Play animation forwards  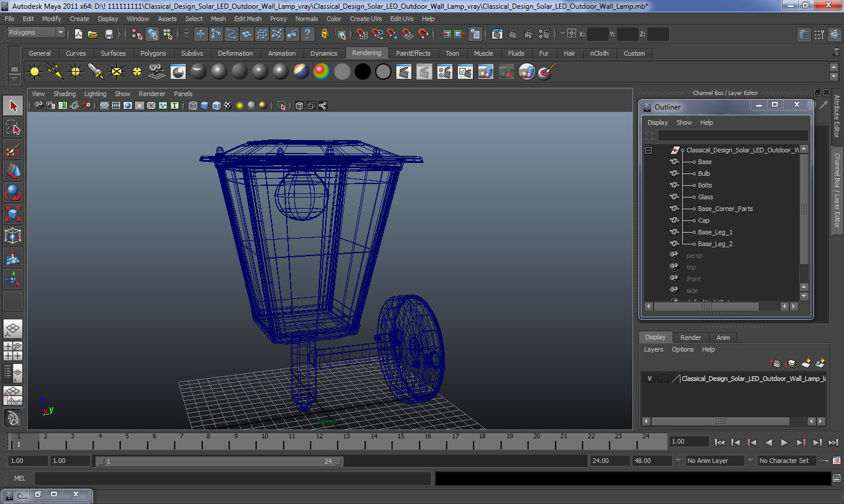click(784, 442)
